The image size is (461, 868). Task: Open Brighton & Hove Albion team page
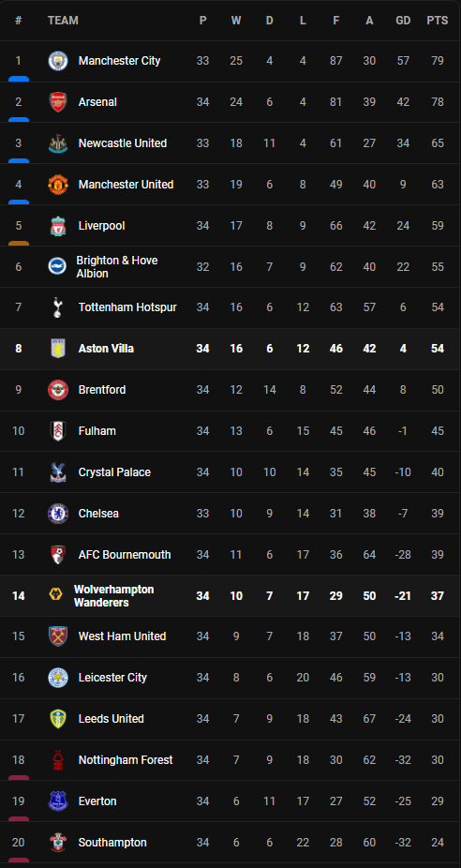(x=117, y=267)
